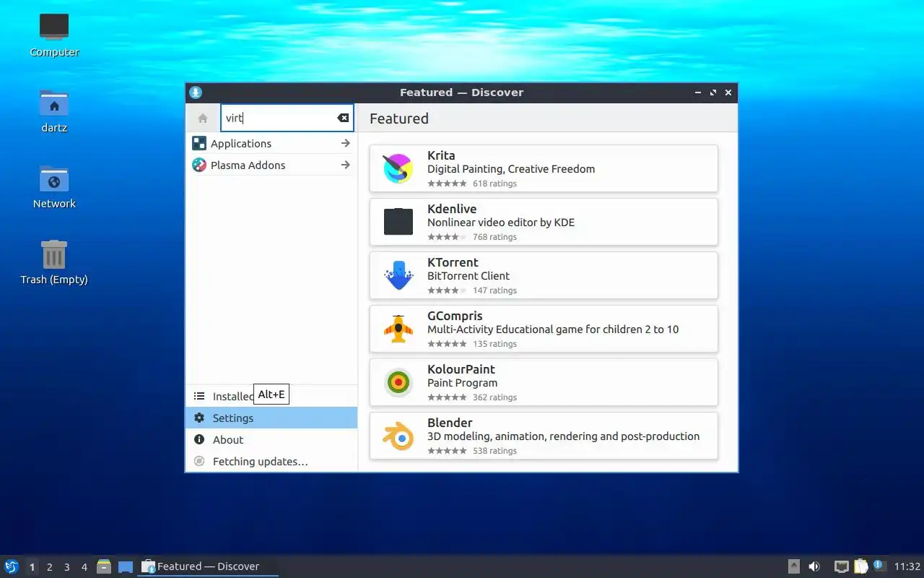Image resolution: width=924 pixels, height=578 pixels.
Task: Click the Fetching updates spinner icon
Action: [199, 461]
